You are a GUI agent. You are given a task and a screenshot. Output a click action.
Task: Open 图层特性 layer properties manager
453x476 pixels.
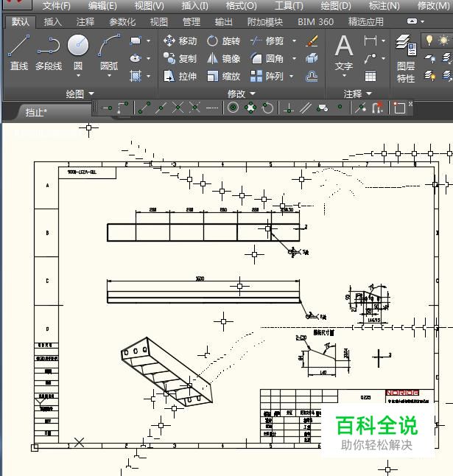[406, 59]
